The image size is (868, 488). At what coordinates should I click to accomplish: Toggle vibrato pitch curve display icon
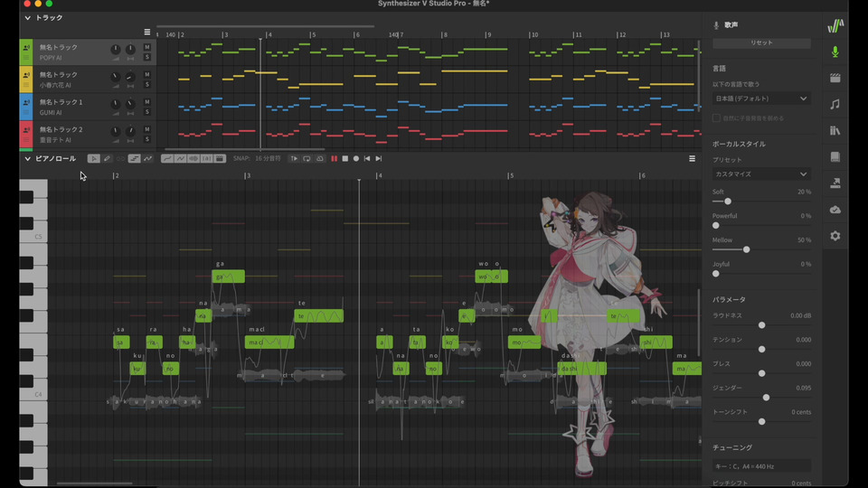coord(180,159)
